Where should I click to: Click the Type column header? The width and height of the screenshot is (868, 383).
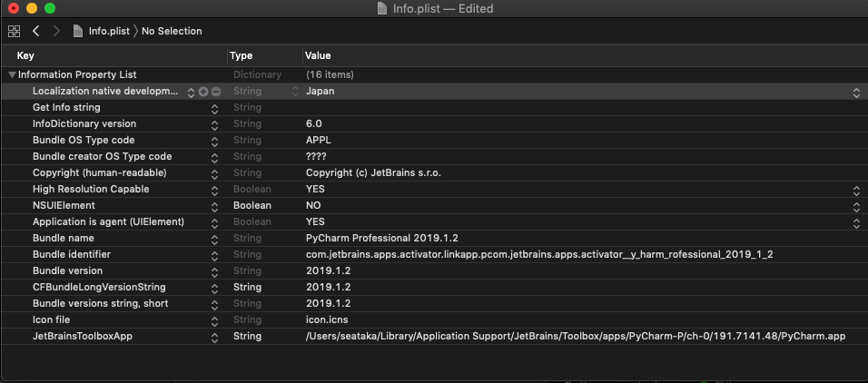(x=241, y=55)
